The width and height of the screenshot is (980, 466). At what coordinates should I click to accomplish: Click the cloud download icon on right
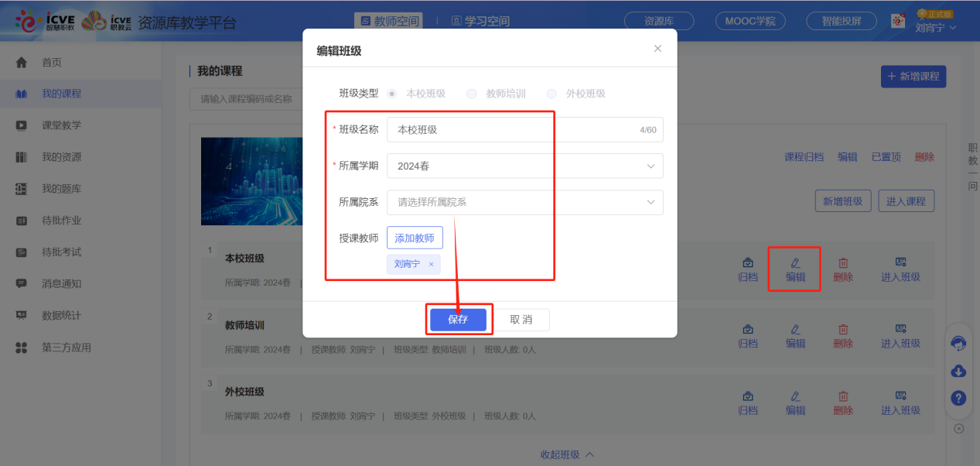point(958,371)
